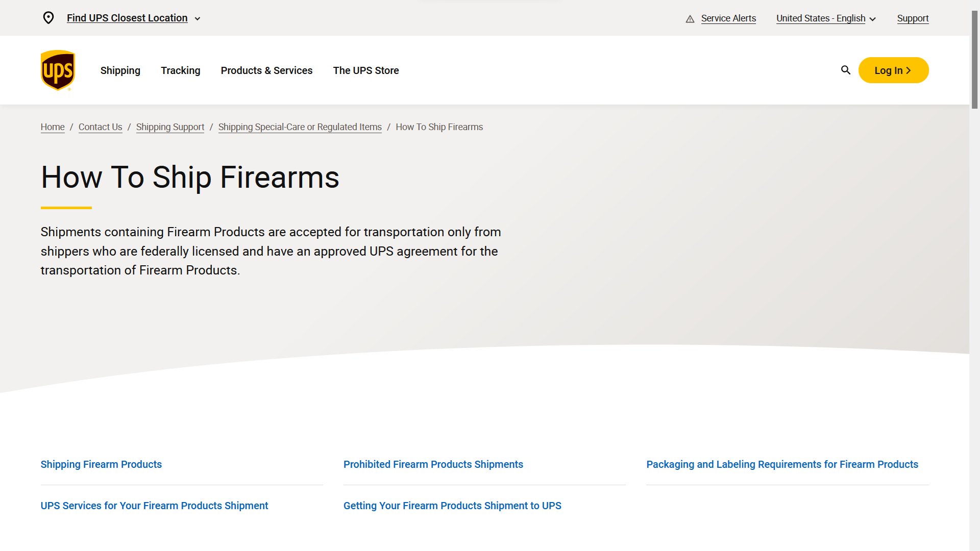This screenshot has height=551, width=980.
Task: Open the Service Alerts link
Action: click(x=728, y=18)
